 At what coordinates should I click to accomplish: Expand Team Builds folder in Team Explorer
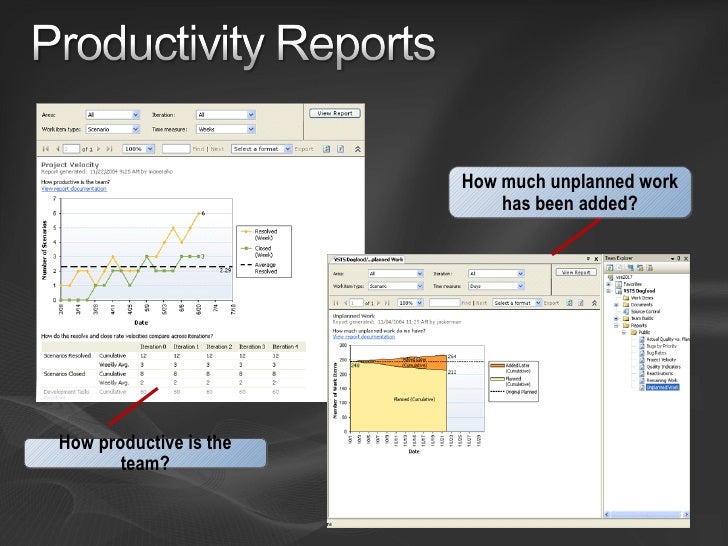616,318
